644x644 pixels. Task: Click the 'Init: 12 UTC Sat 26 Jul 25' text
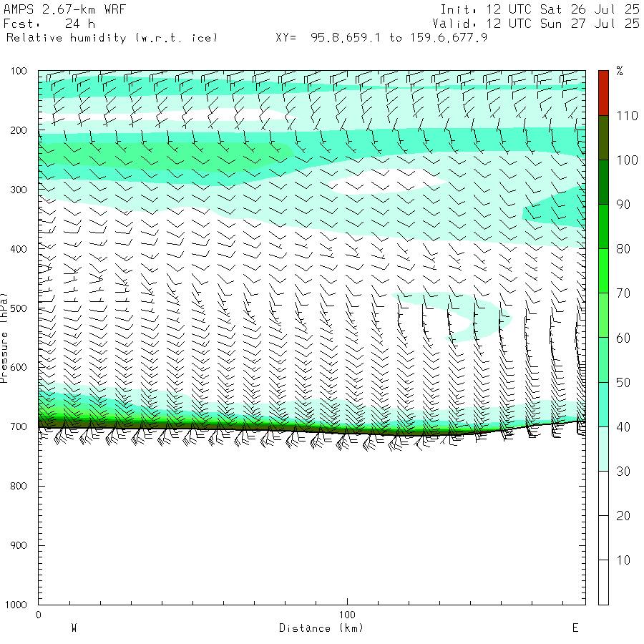[540, 9]
